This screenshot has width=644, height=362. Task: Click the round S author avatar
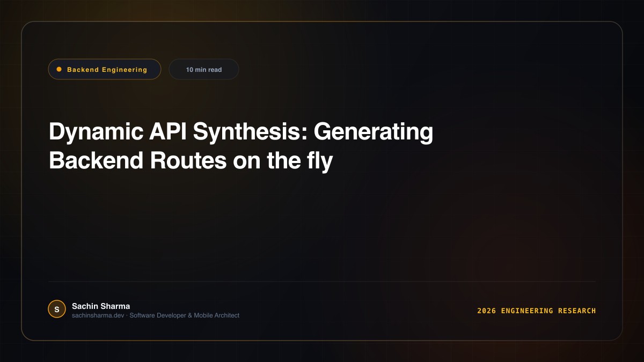[x=57, y=309]
